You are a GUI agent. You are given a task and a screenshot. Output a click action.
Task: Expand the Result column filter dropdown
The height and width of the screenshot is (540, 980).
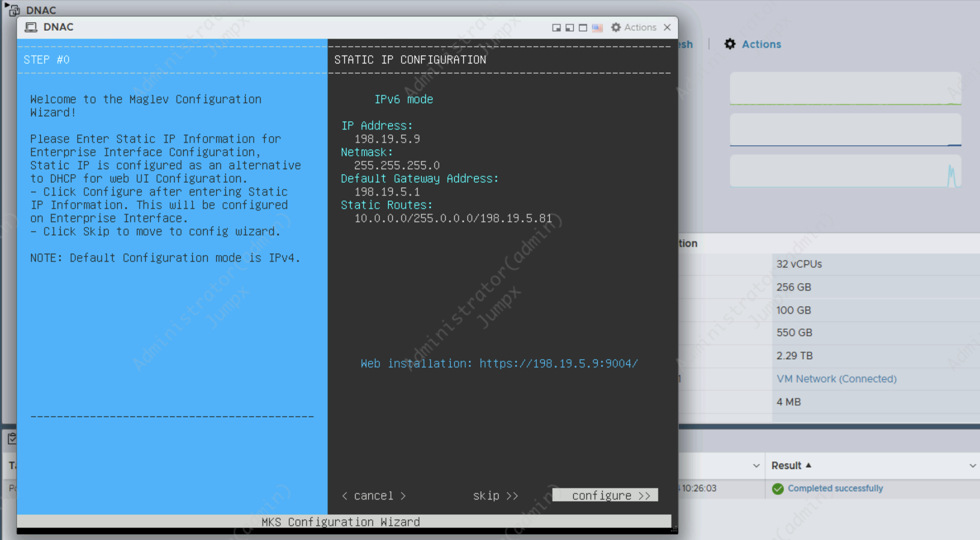972,465
